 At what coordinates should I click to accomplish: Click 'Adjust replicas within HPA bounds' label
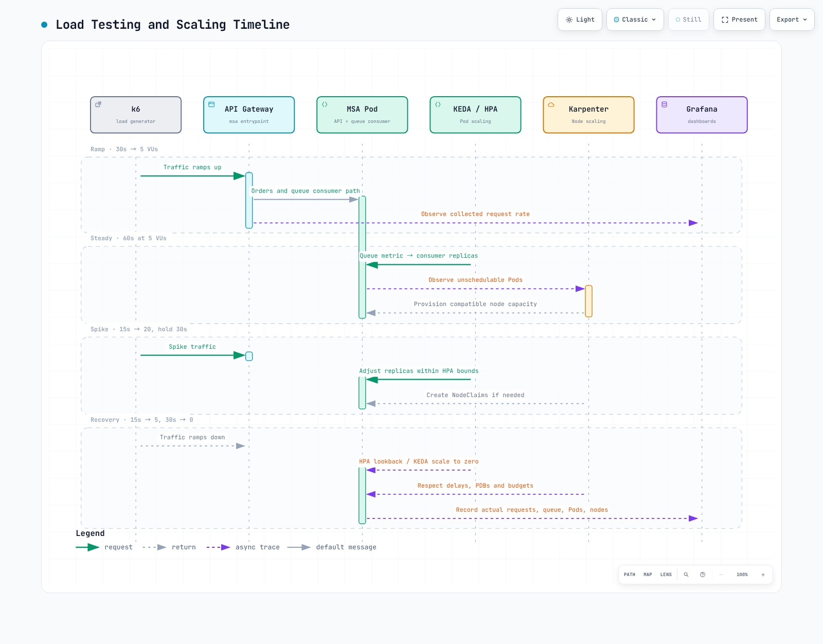pos(419,371)
